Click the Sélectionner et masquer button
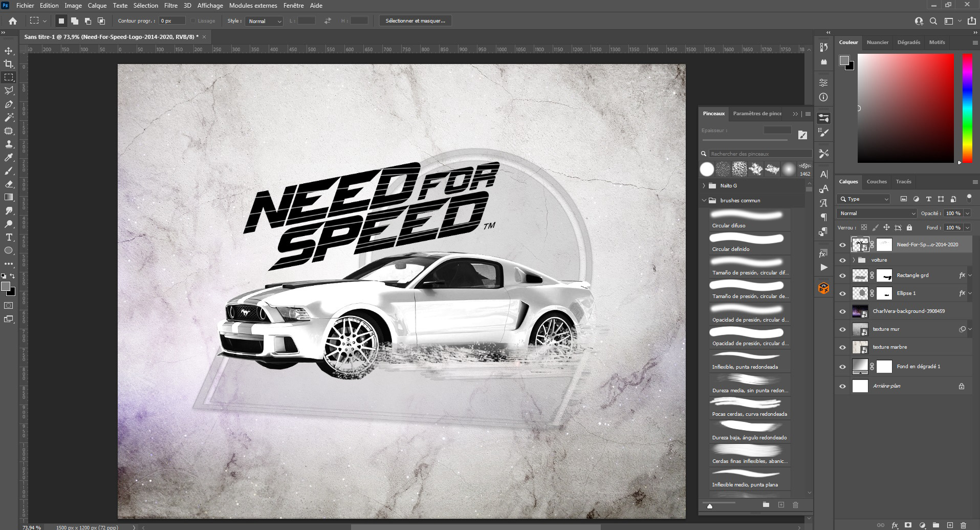The image size is (980, 530). (416, 21)
